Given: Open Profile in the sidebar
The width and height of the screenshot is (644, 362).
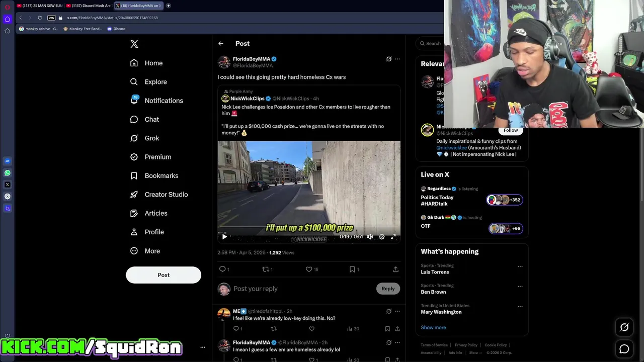Looking at the screenshot, I should click(147, 232).
